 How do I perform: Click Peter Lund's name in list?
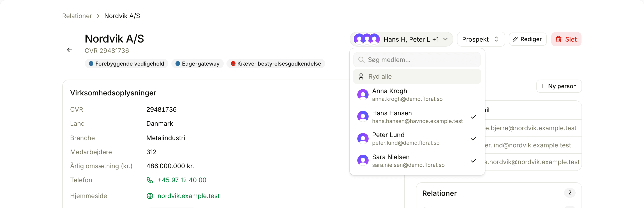pyautogui.click(x=388, y=135)
